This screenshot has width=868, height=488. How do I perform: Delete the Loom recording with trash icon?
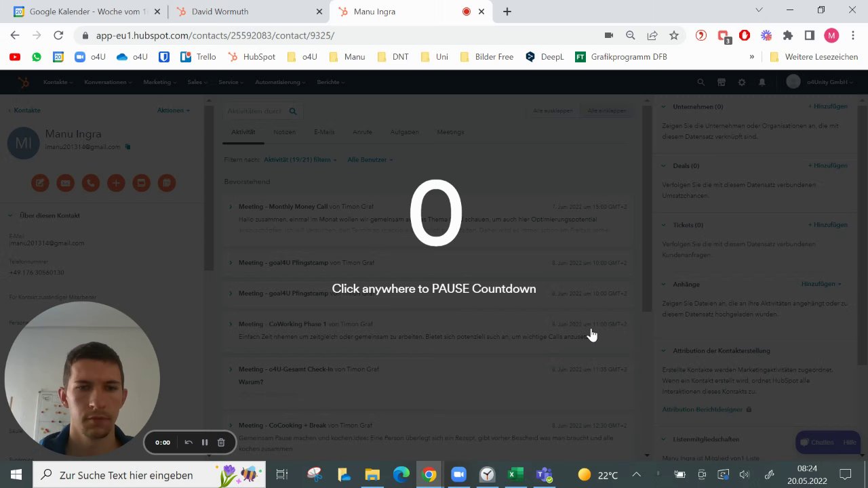pos(221,443)
